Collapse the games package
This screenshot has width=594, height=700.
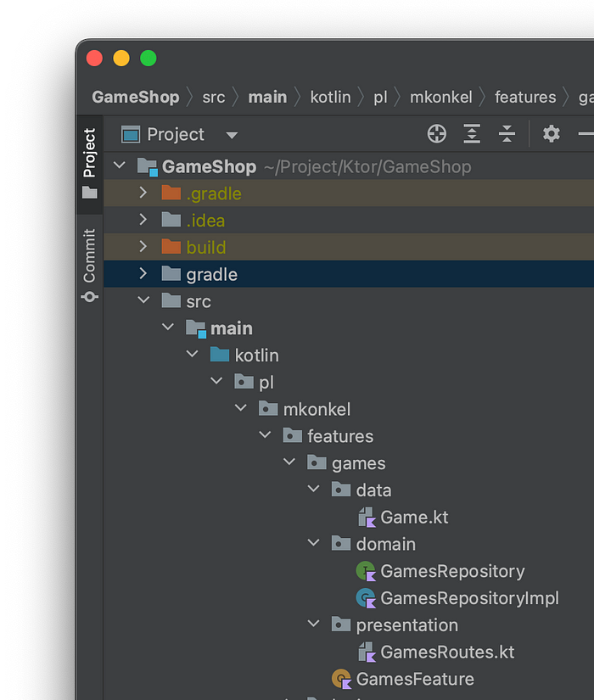pyautogui.click(x=289, y=462)
